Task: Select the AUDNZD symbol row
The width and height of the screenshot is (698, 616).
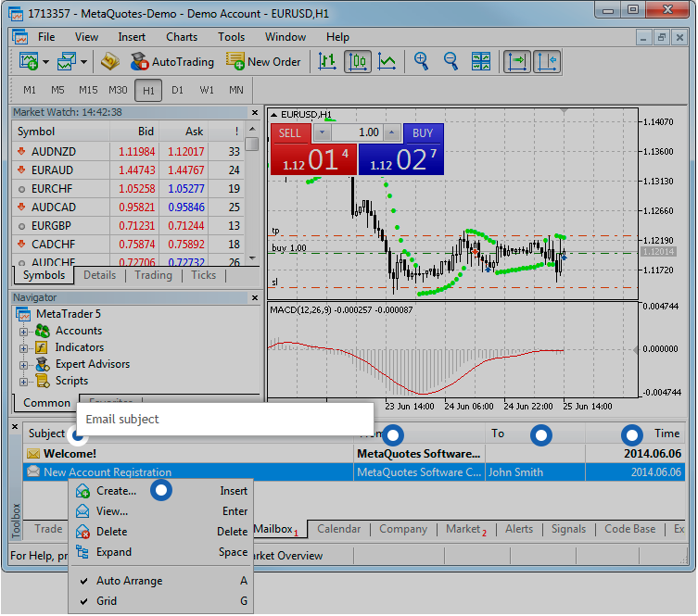Action: (x=129, y=151)
